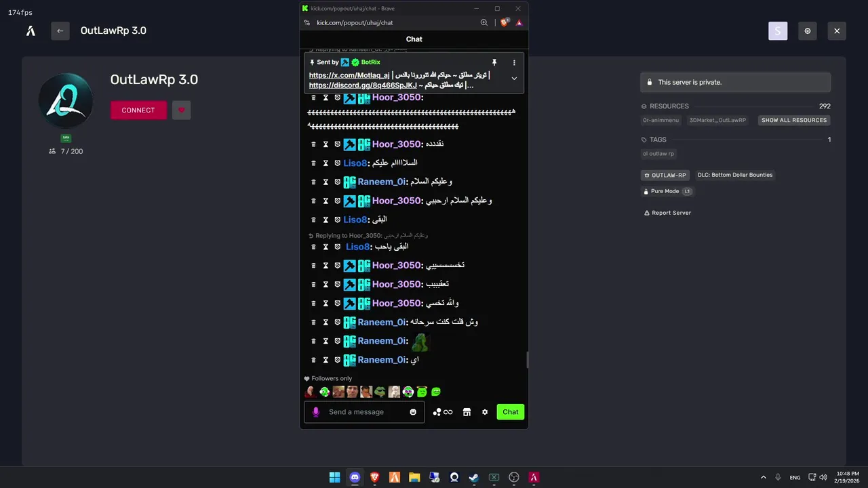Image resolution: width=868 pixels, height=488 pixels.
Task: Delete Liso8's "السلااااام عليكم" message
Action: click(x=313, y=163)
